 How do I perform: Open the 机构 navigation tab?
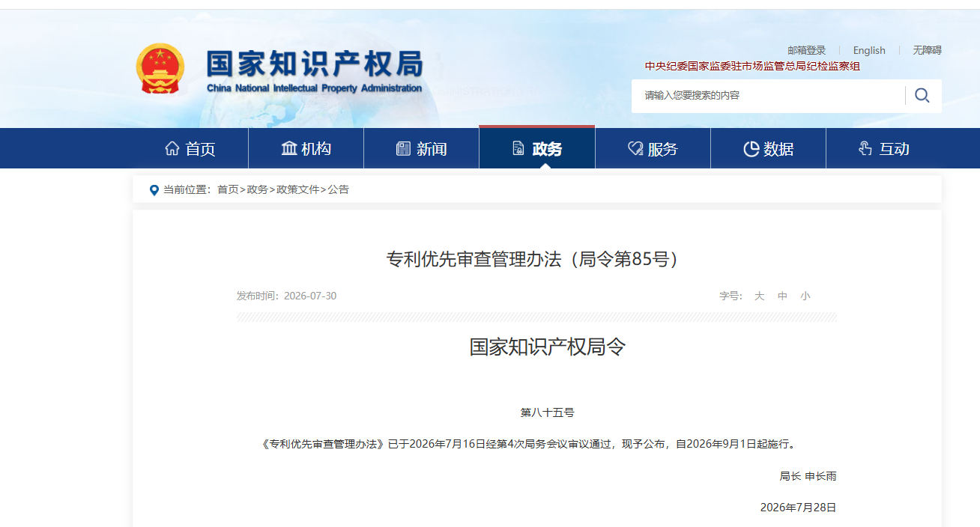point(306,148)
